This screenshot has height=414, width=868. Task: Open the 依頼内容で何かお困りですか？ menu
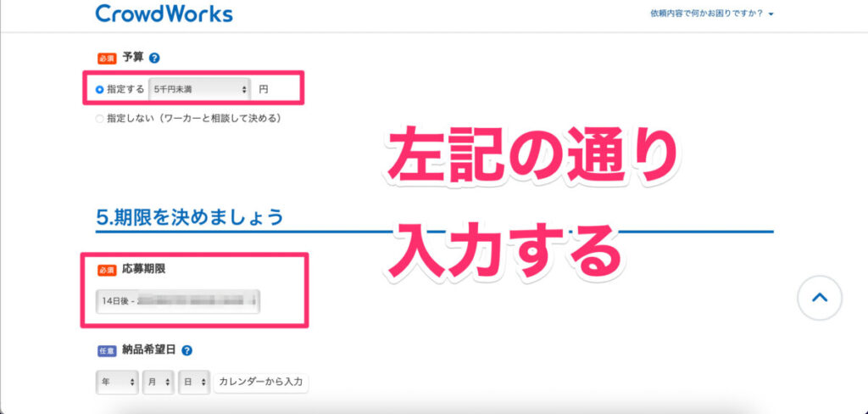click(x=706, y=14)
